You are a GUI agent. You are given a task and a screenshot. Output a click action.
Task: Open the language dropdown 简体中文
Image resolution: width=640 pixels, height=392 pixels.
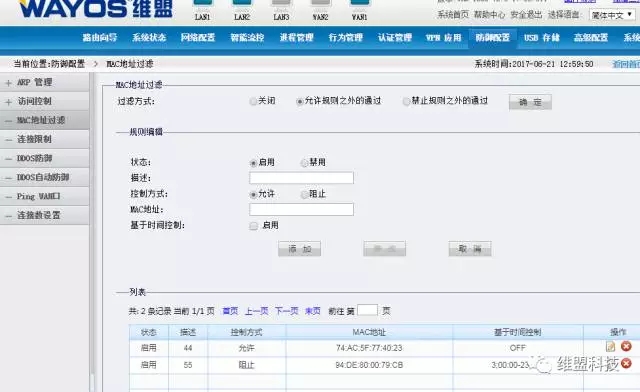[612, 15]
